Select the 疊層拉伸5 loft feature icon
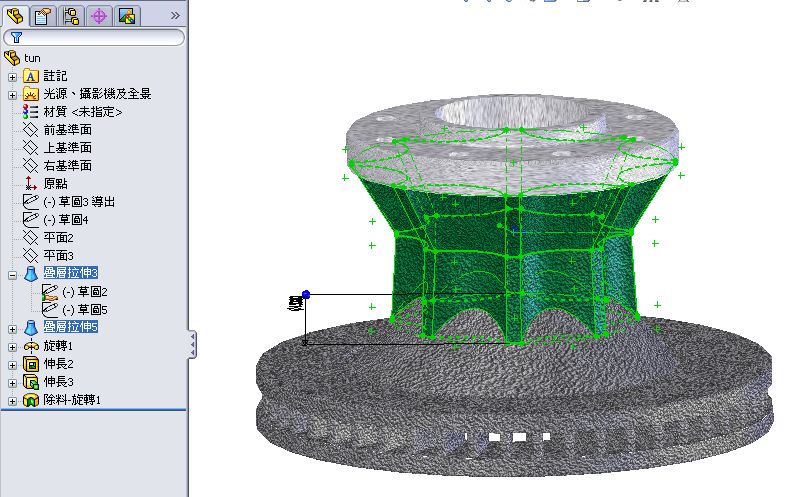Viewport: 803px width, 497px height. point(31,327)
